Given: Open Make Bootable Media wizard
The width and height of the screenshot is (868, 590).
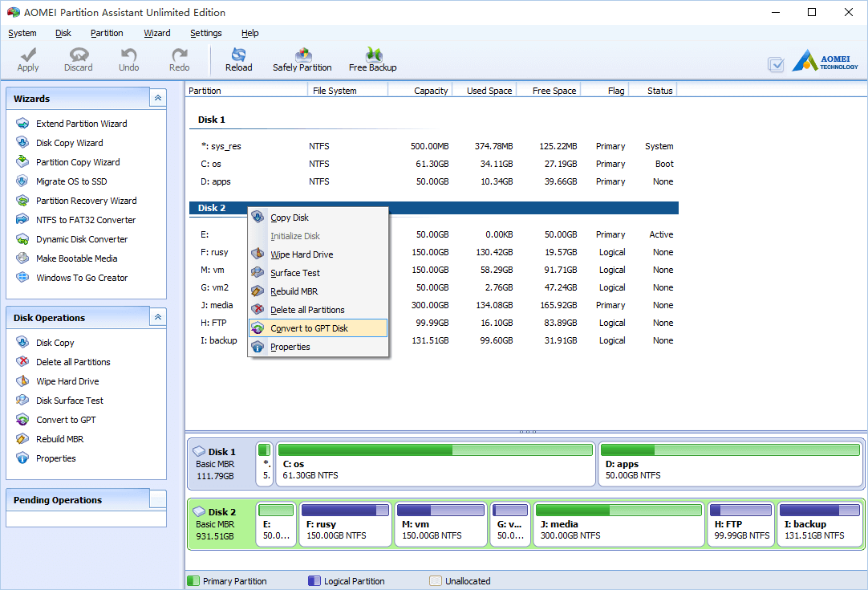Looking at the screenshot, I should tap(76, 258).
